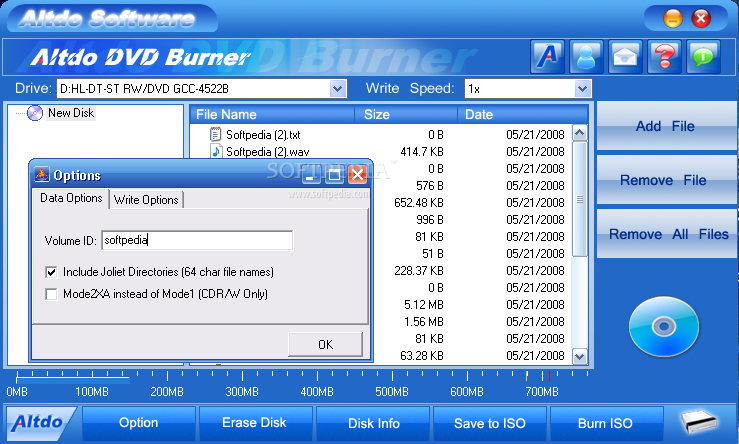The height and width of the screenshot is (444, 739).
Task: Enable Mode2XA instead of Mode1 checkbox
Action: (x=51, y=294)
